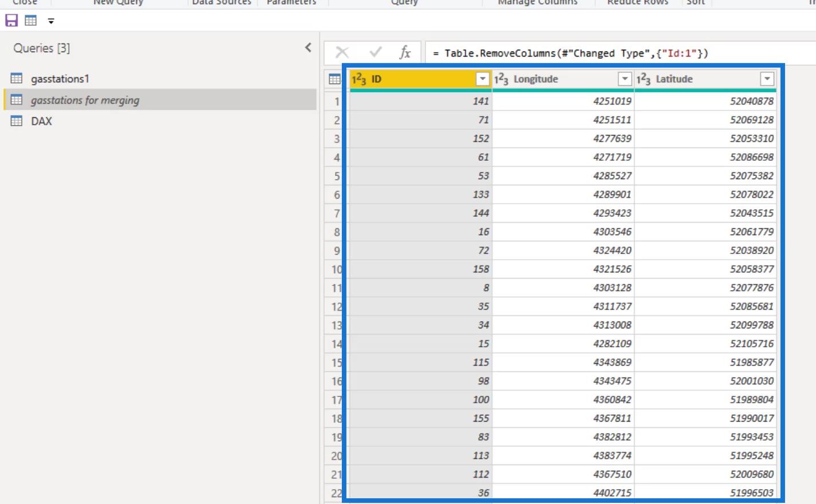This screenshot has height=504, width=816.
Task: Open the Longitude column filter dropdown
Action: click(625, 79)
